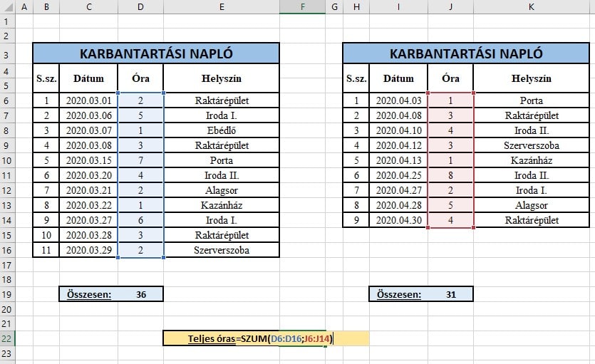Select the hours value 8 for 2020.04.25
The width and height of the screenshot is (595, 364).
450,175
